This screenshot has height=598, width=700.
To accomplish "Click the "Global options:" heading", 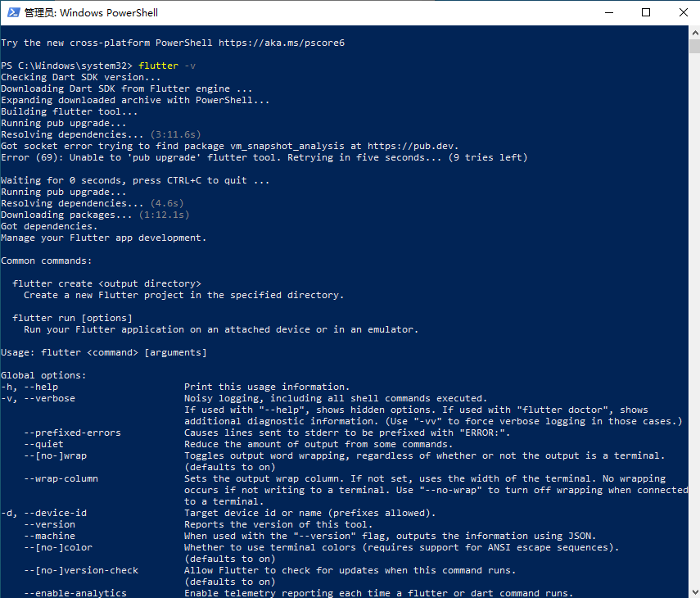I will [x=43, y=375].
